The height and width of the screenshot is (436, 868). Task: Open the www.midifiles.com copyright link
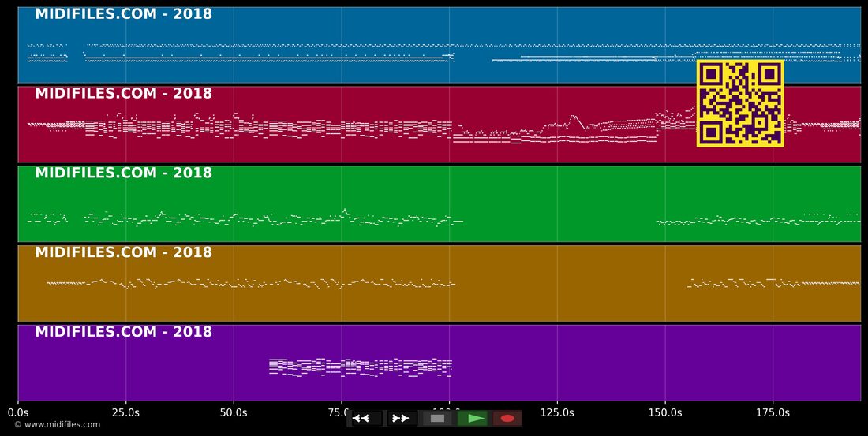(x=58, y=424)
